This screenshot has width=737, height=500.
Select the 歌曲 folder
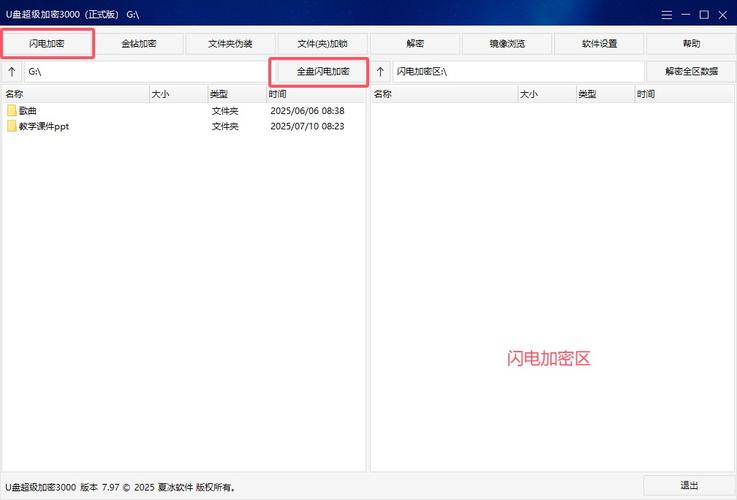coord(183,111)
